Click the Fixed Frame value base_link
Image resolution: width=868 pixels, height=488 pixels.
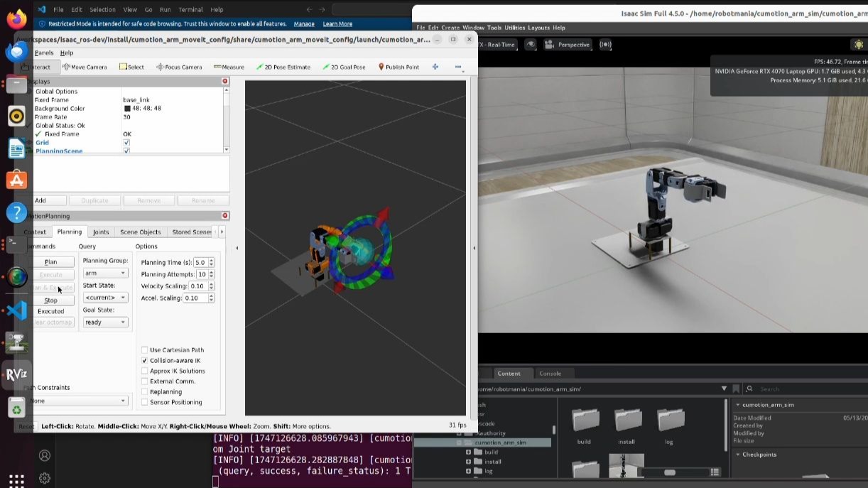pos(136,100)
